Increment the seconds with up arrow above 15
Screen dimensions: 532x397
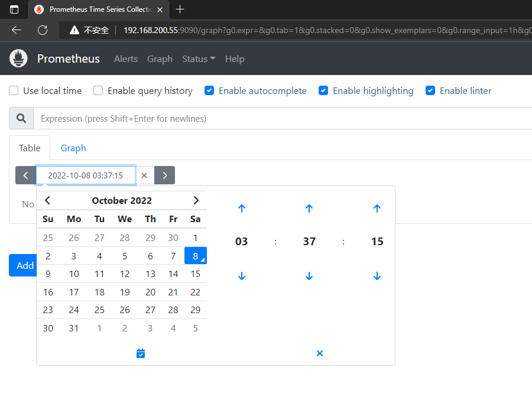[x=377, y=209]
